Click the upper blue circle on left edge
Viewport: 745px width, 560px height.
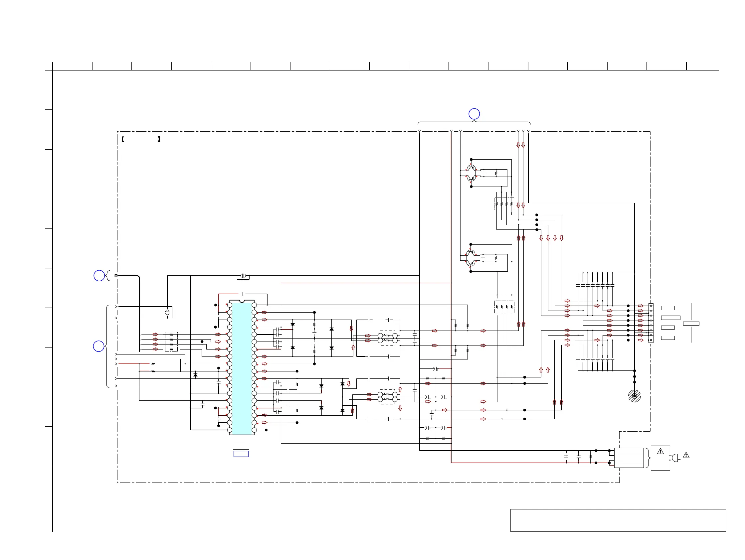[x=99, y=276]
